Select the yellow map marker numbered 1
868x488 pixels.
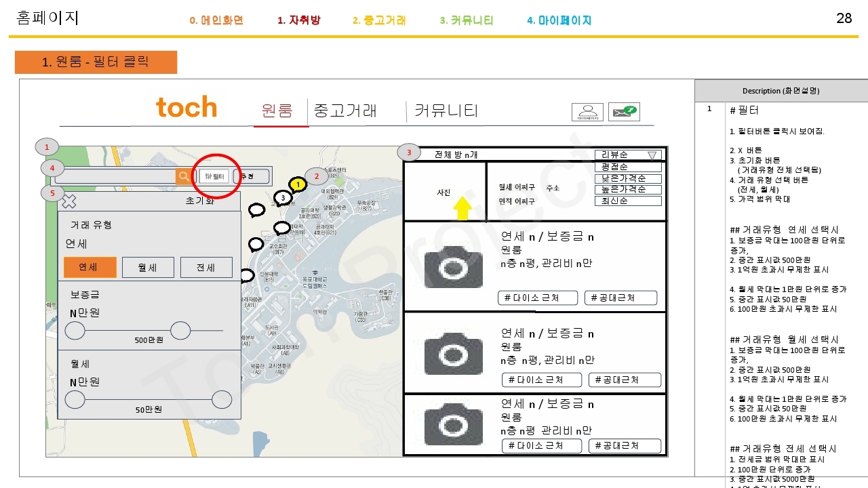click(297, 184)
